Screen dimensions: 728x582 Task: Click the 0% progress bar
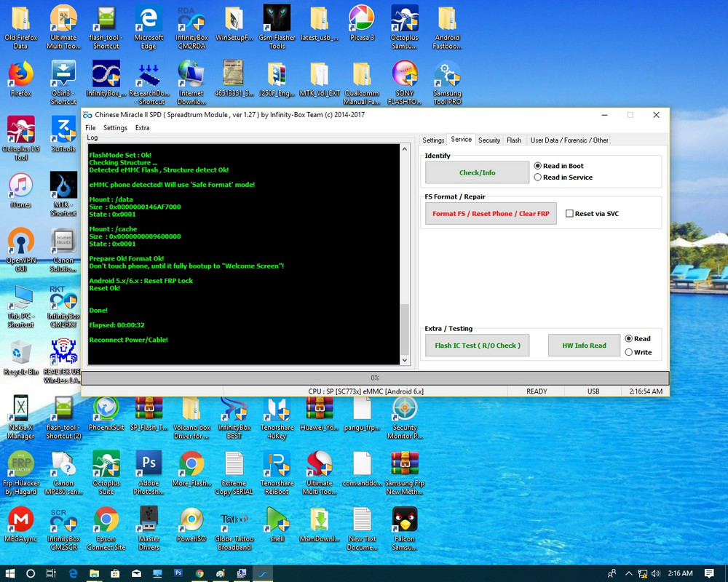tap(375, 378)
